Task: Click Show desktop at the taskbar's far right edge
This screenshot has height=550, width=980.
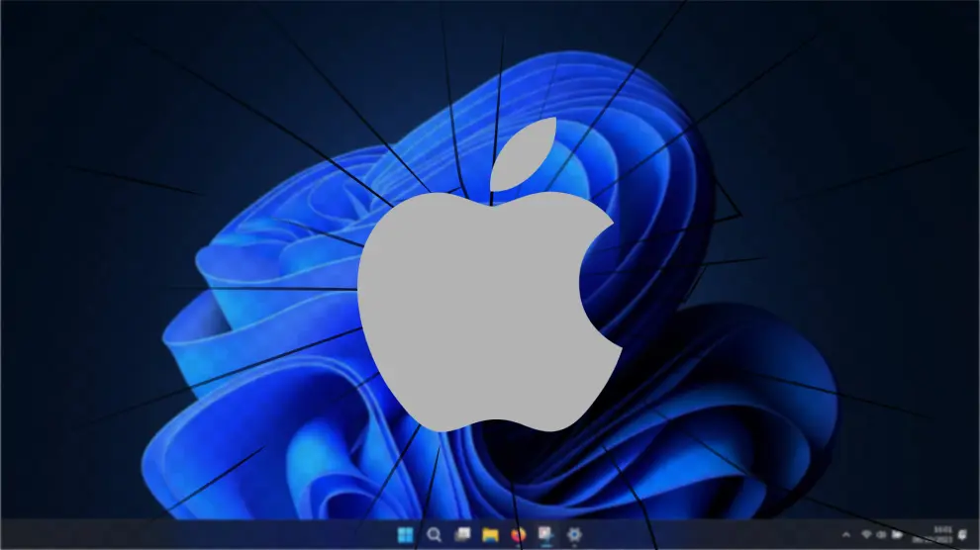Action: pyautogui.click(x=977, y=535)
